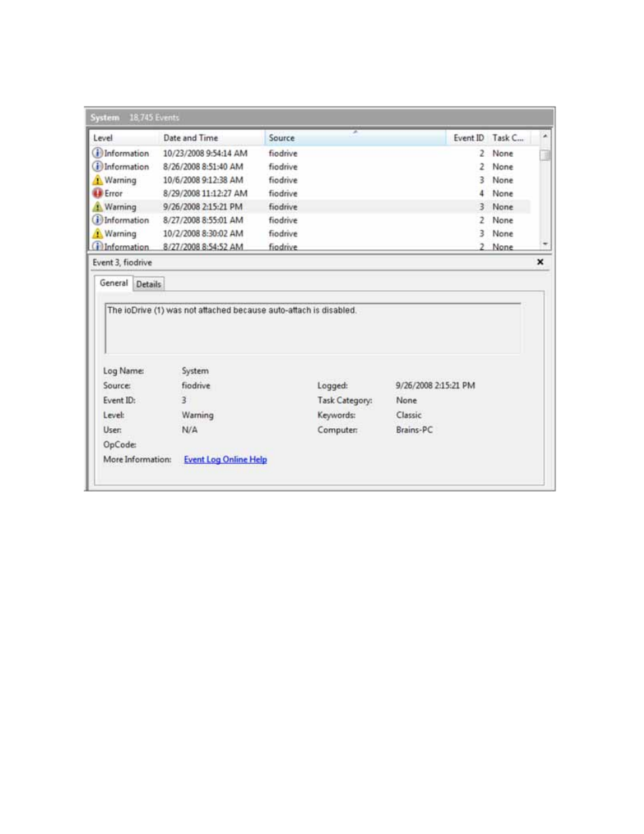
Task: Switch to the General tab
Action: pos(113,284)
